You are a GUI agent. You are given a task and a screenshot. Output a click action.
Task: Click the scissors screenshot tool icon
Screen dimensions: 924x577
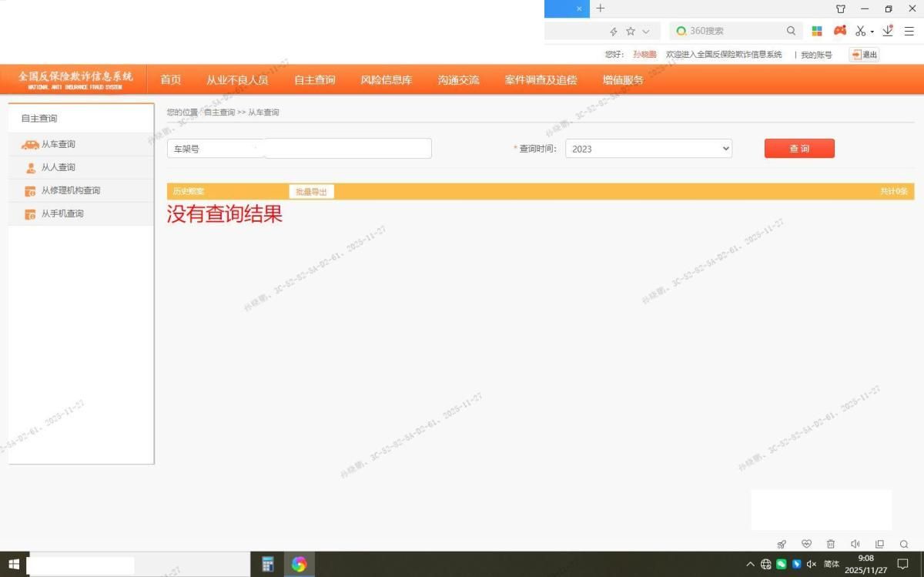pos(861,31)
